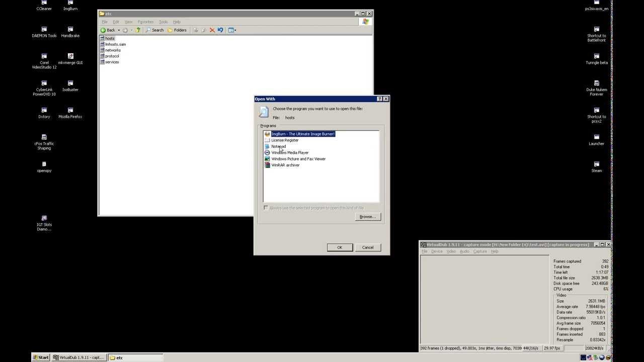Click Cancel in the Open With dialog
Screen dimensions: 644x362
[x=368, y=247]
